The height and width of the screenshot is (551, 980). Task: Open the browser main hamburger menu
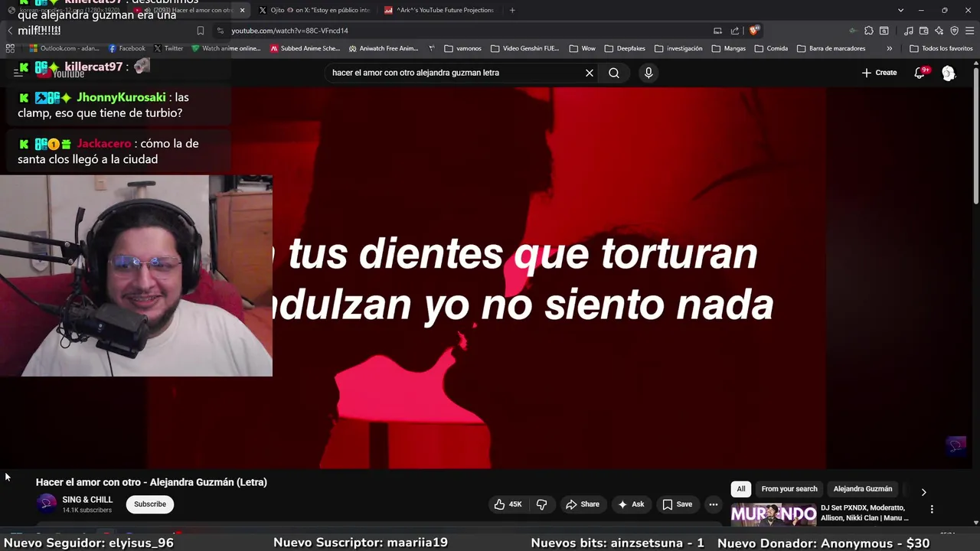click(969, 31)
